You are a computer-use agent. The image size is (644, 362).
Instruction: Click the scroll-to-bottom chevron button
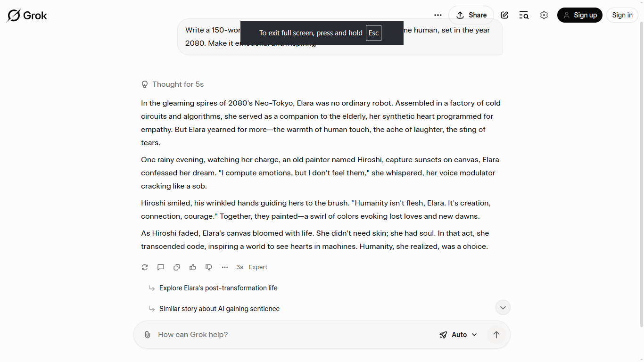pos(503,308)
